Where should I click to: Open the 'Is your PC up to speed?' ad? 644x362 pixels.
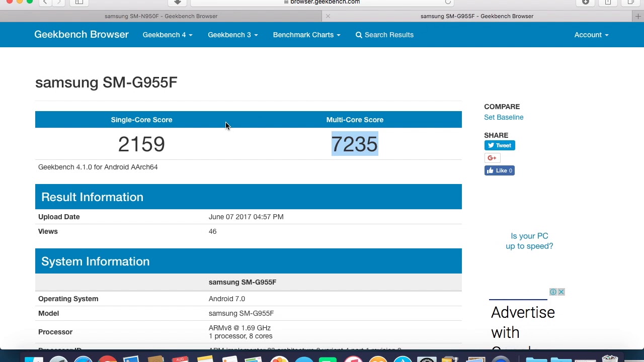coord(529,241)
